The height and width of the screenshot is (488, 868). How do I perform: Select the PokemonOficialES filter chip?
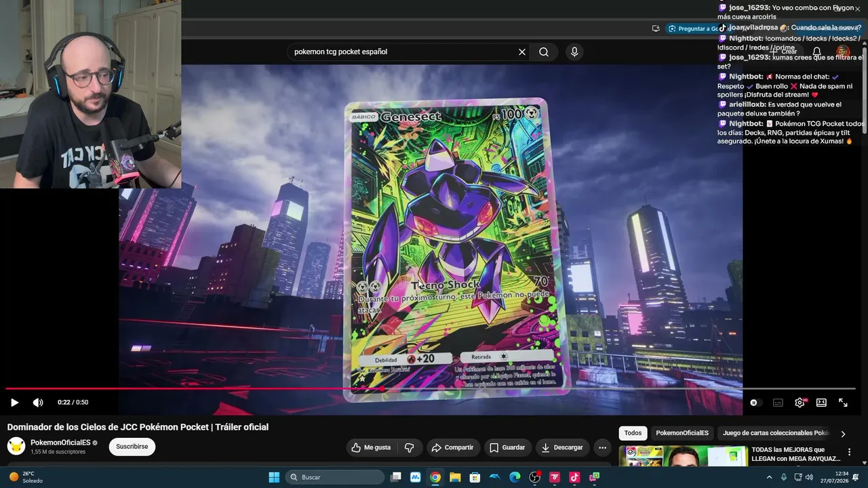pyautogui.click(x=682, y=433)
